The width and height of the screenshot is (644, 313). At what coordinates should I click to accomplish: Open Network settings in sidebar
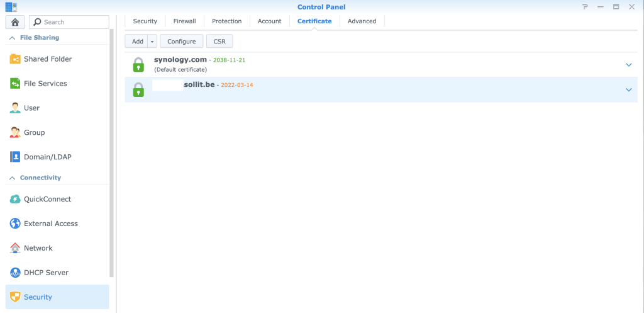[x=38, y=248]
